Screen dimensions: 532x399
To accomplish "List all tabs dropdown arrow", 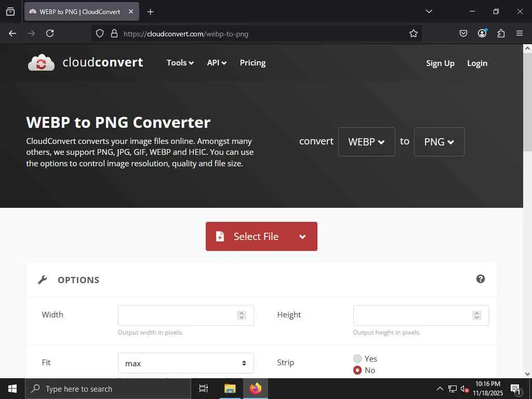I will click(x=429, y=11).
